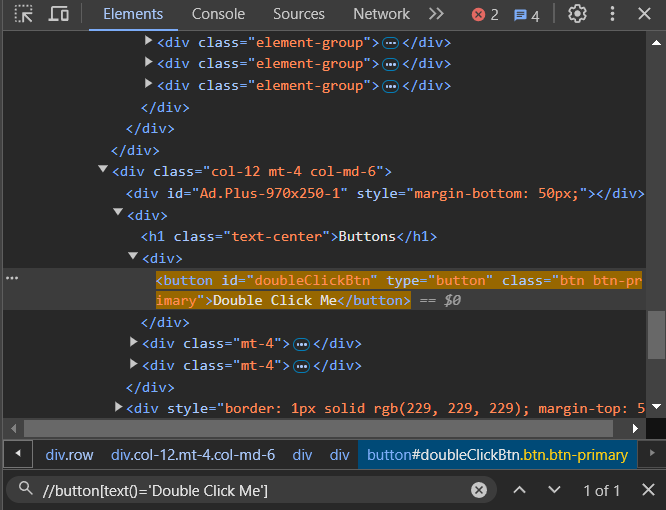Switch to the Sources tab

click(x=298, y=14)
